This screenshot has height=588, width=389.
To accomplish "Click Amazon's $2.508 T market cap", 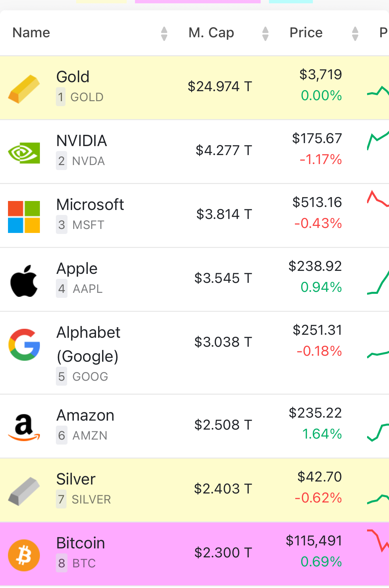I will tap(223, 425).
